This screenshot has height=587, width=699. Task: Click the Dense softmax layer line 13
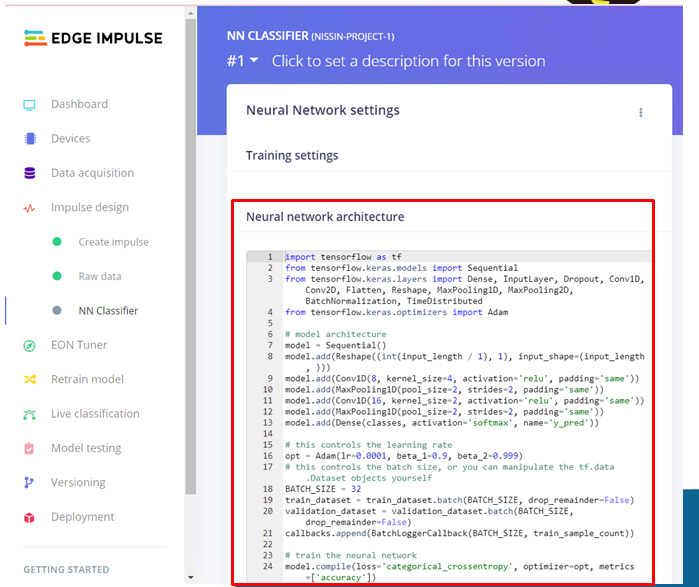click(442, 423)
